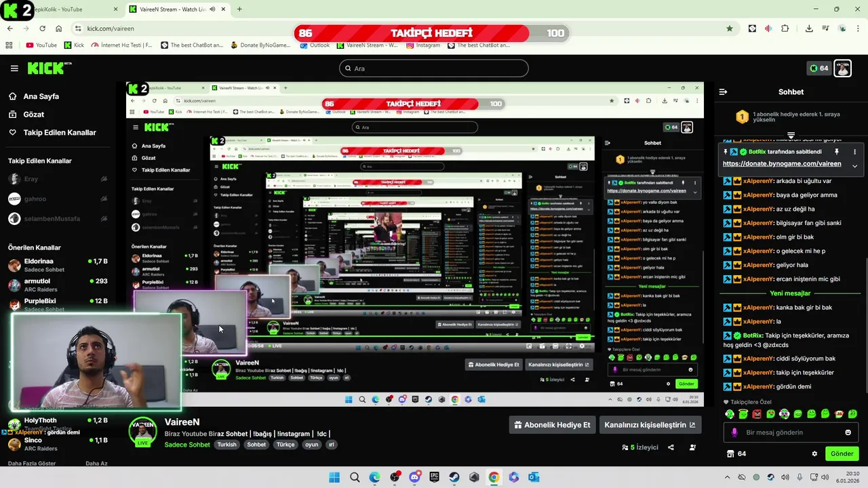Click the Abonelik Hediye Et button
Screen dimensions: 868x488
tap(554, 425)
